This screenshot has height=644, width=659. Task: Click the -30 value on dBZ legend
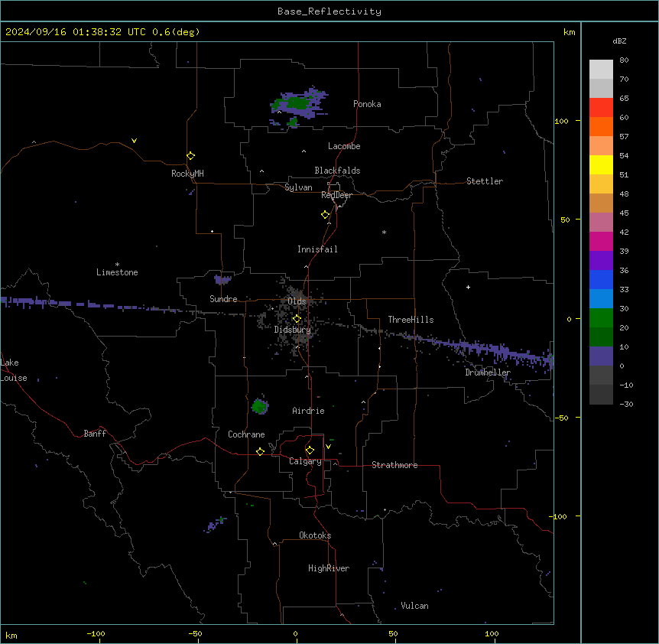(626, 404)
